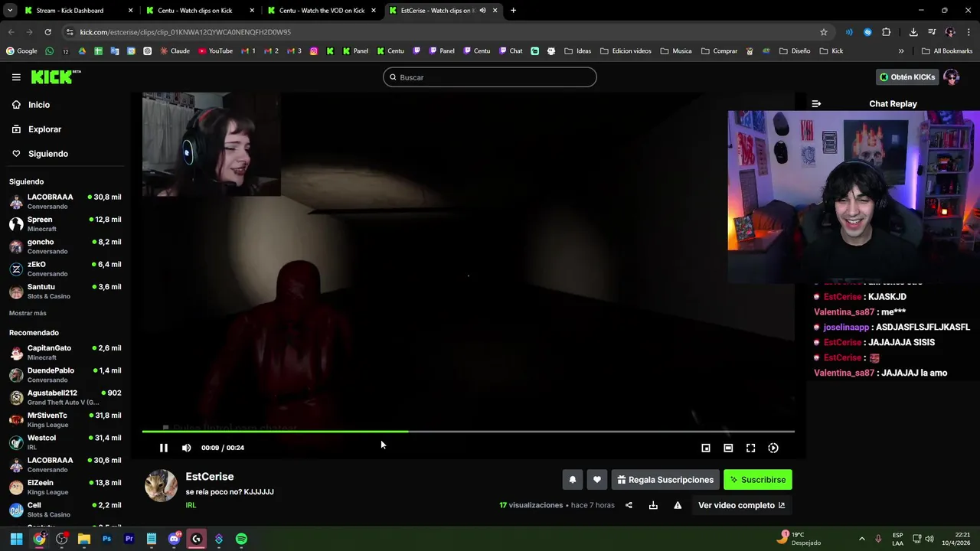
Task: Bookmark this page with star icon
Action: click(x=824, y=32)
